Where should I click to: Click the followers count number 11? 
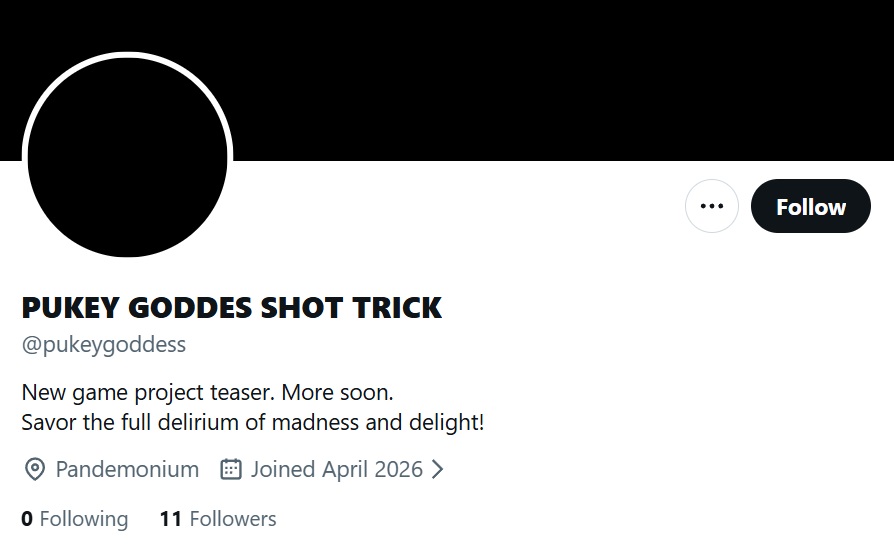tap(170, 519)
